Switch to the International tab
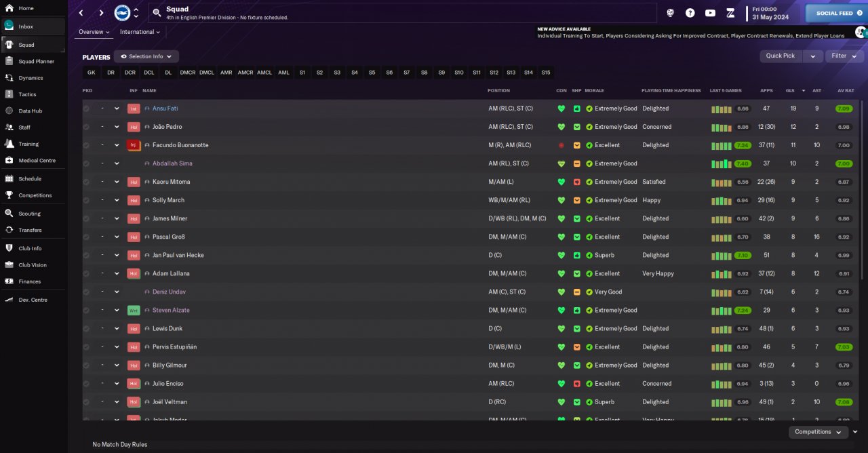Viewport: 868px width, 453px height. tap(140, 32)
